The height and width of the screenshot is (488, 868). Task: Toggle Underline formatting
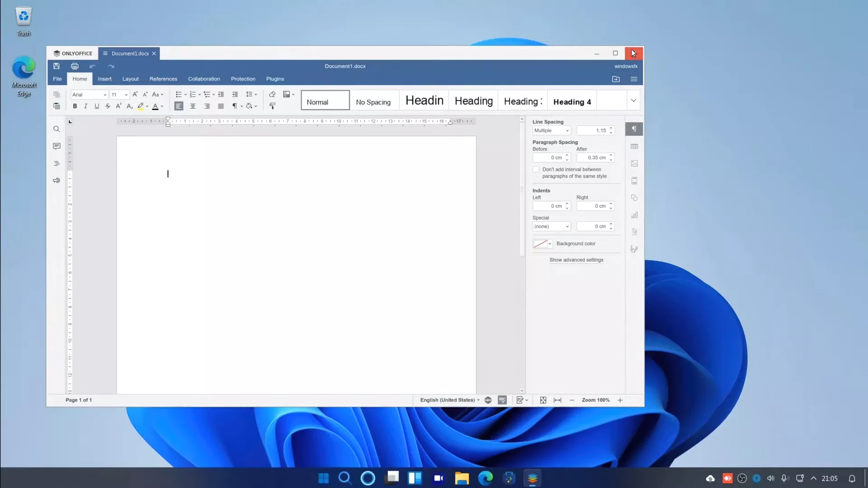click(97, 106)
